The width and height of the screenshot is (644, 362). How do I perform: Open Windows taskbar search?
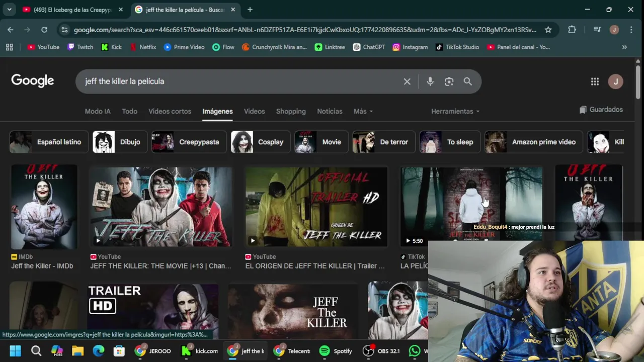click(36, 351)
